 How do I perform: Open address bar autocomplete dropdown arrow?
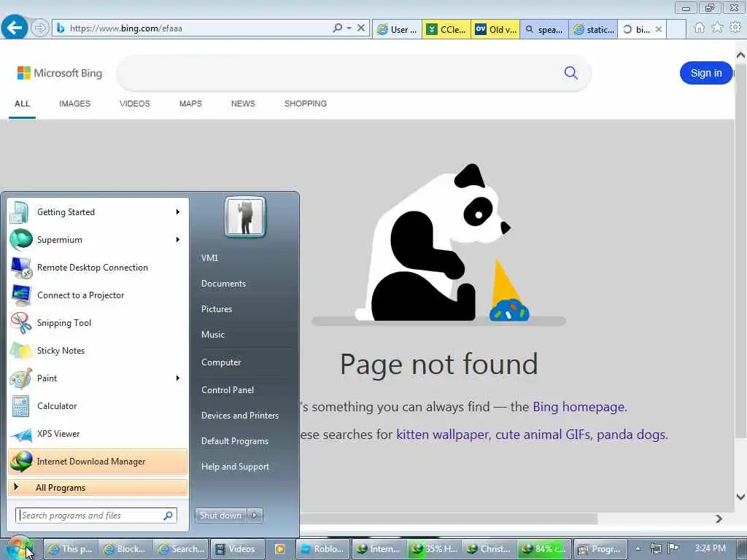(x=349, y=28)
